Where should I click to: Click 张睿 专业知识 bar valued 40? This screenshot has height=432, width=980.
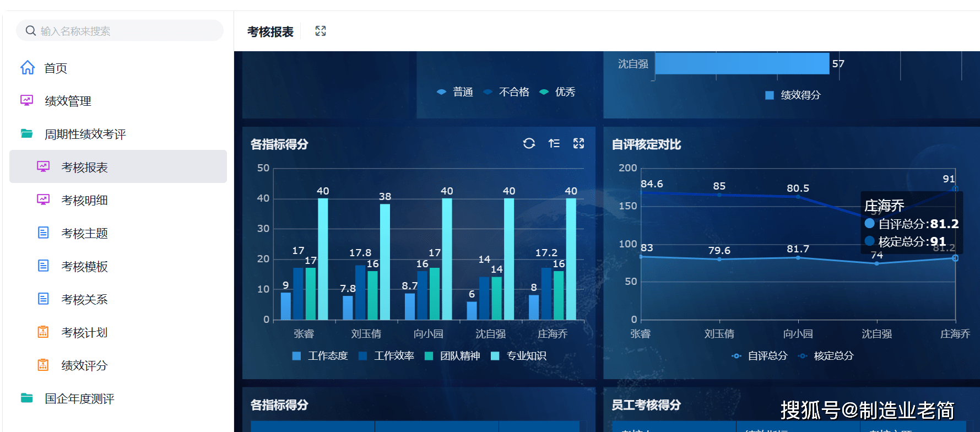(x=323, y=259)
